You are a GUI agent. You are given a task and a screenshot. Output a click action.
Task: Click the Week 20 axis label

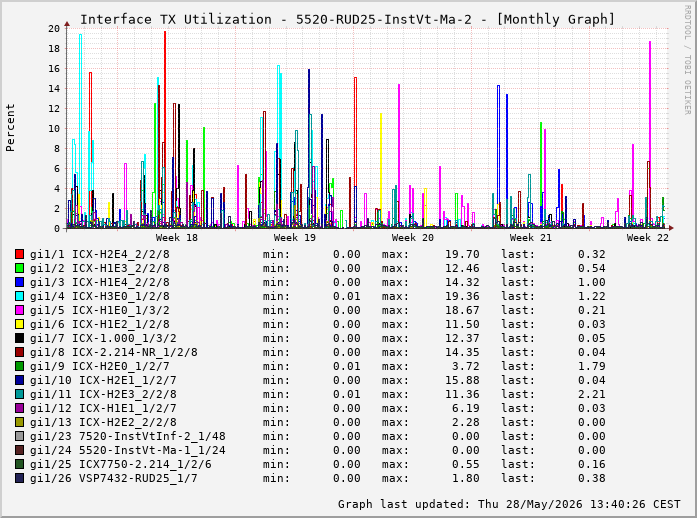[413, 238]
